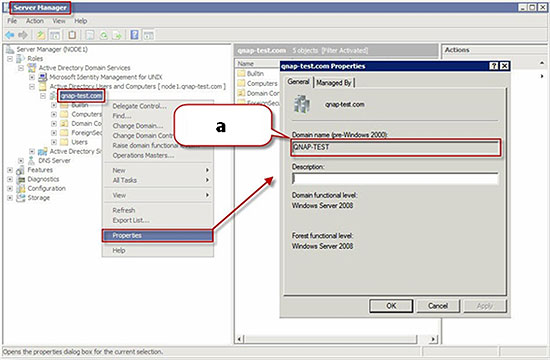550x360 pixels.
Task: Expand the DNS Server tree node
Action: [x=21, y=161]
